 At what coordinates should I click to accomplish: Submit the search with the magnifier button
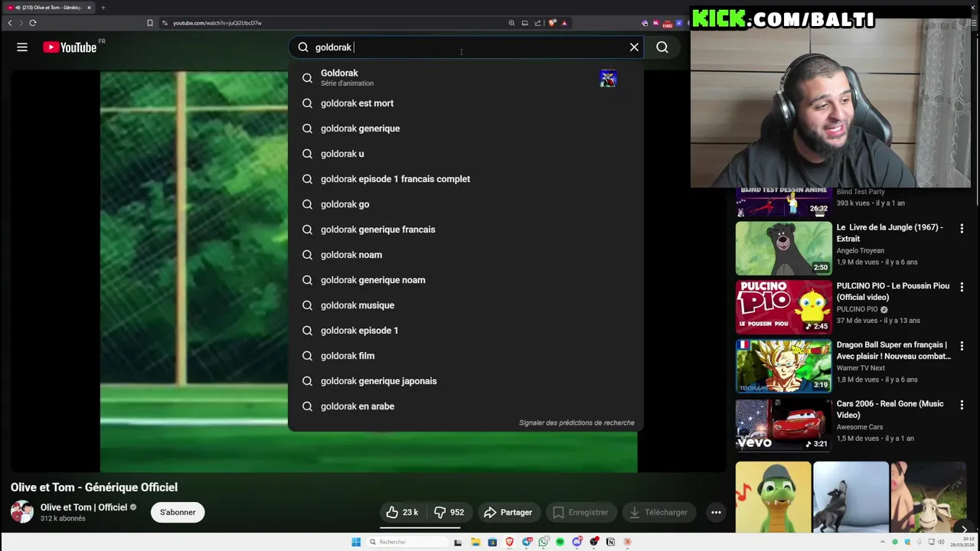662,47
